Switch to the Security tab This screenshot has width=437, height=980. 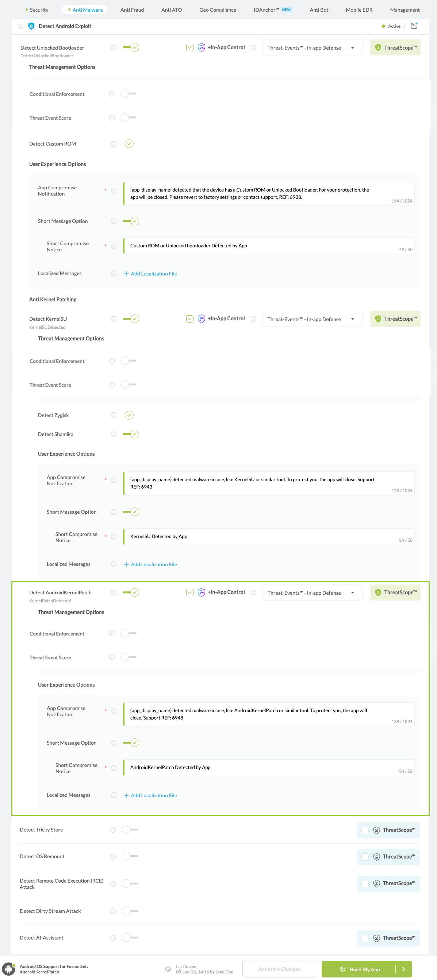coord(37,10)
